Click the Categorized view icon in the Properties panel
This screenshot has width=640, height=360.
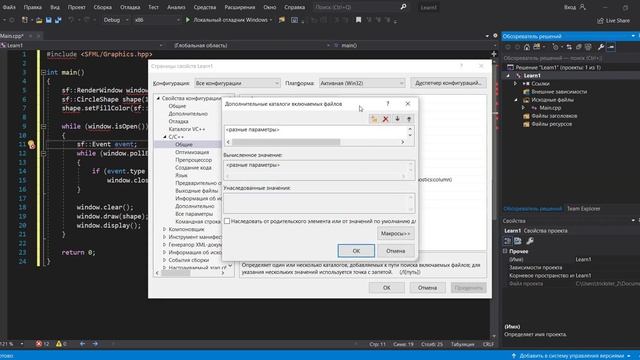508,241
